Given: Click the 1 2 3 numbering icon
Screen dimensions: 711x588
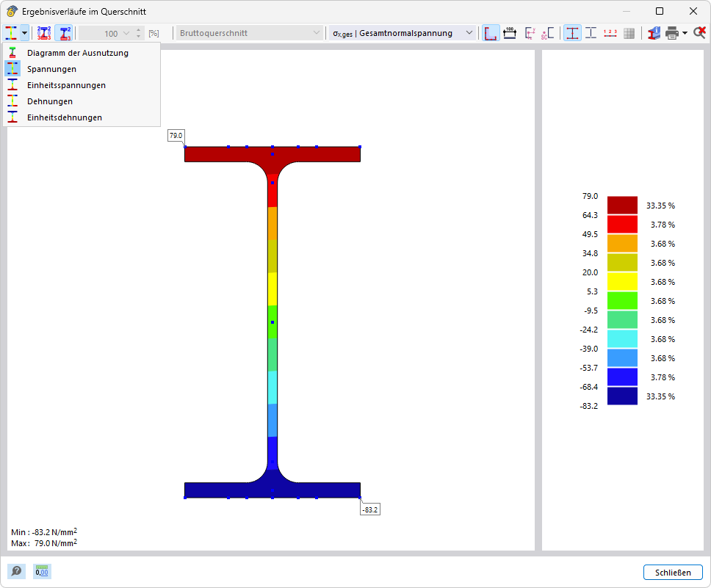Looking at the screenshot, I should pyautogui.click(x=610, y=33).
